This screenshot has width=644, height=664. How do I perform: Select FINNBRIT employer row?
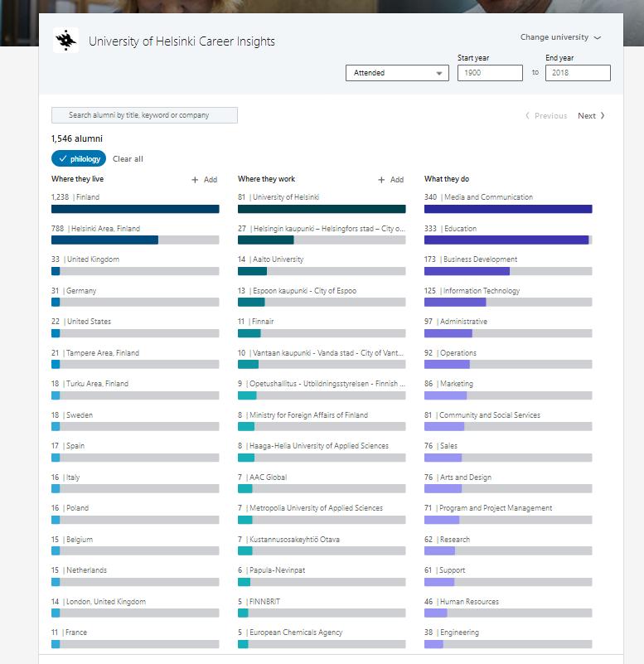(322, 608)
